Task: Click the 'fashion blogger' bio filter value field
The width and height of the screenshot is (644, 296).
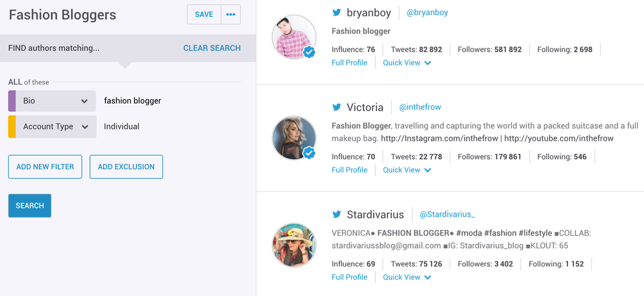Action: click(133, 101)
